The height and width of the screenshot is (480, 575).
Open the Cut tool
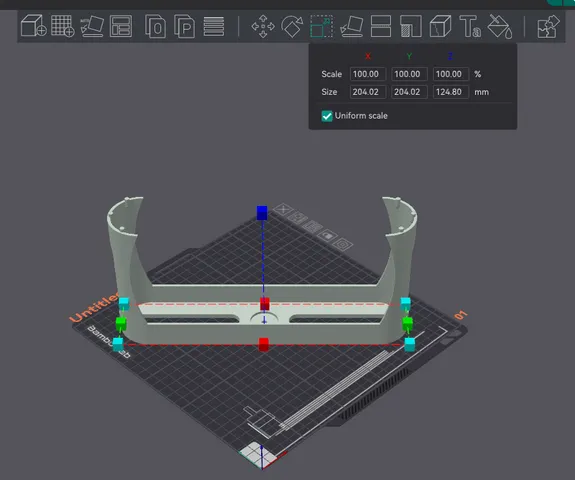coord(381,26)
